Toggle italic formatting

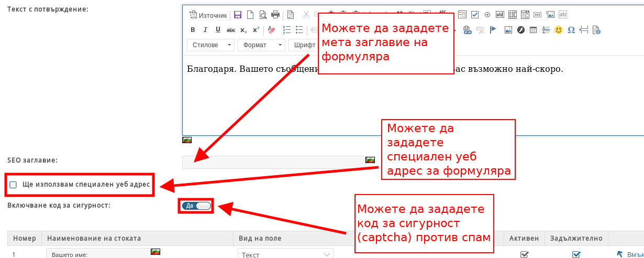pos(205,30)
